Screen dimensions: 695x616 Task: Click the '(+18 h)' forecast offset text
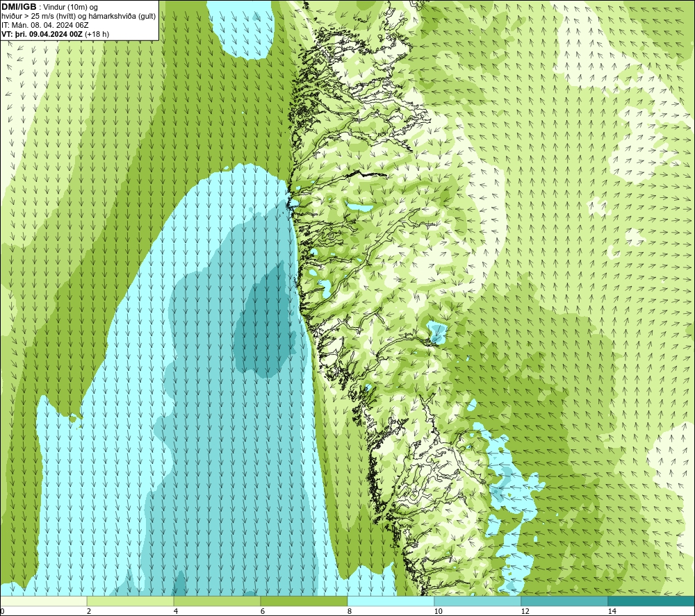pos(97,34)
